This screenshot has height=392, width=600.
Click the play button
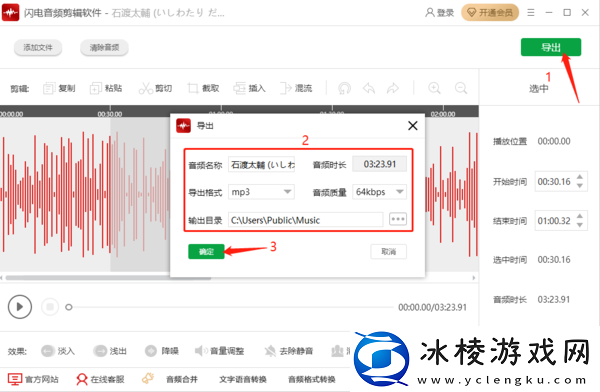tap(20, 307)
